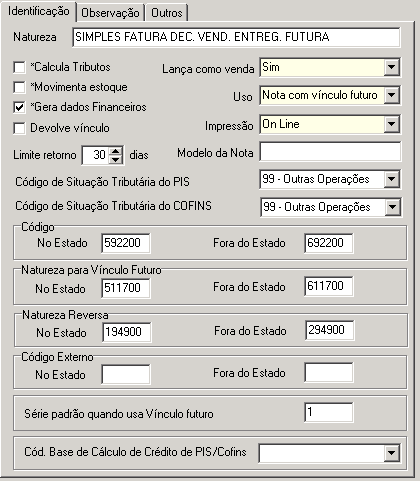Click Vínculo Futuro No Estado field 511700
Viewport: 420px width, 481px height.
pyautogui.click(x=126, y=288)
